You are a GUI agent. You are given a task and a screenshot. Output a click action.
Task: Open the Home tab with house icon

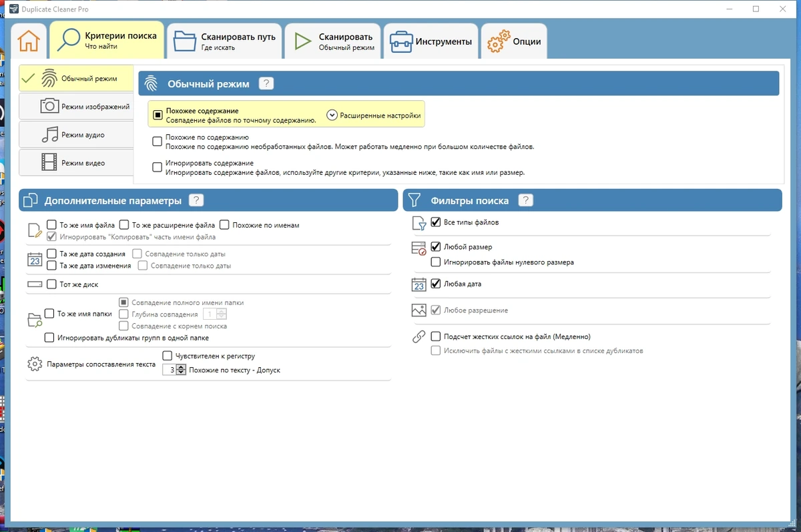coord(29,41)
